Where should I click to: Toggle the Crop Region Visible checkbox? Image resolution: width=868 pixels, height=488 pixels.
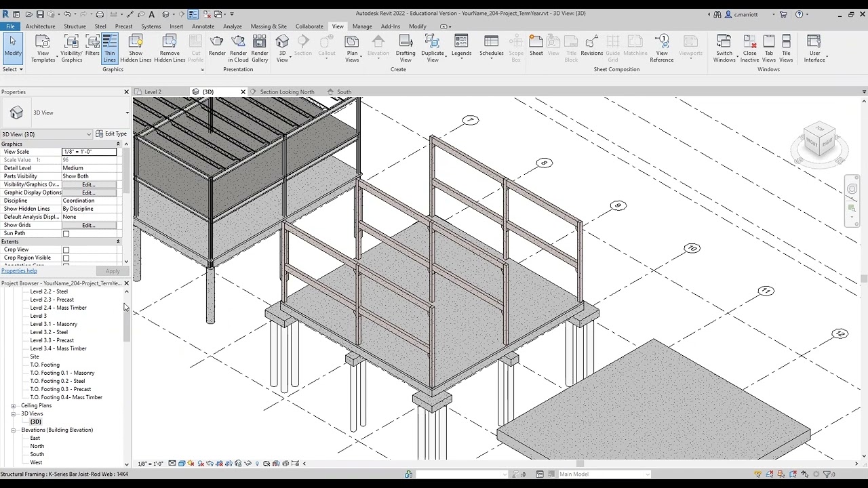66,258
